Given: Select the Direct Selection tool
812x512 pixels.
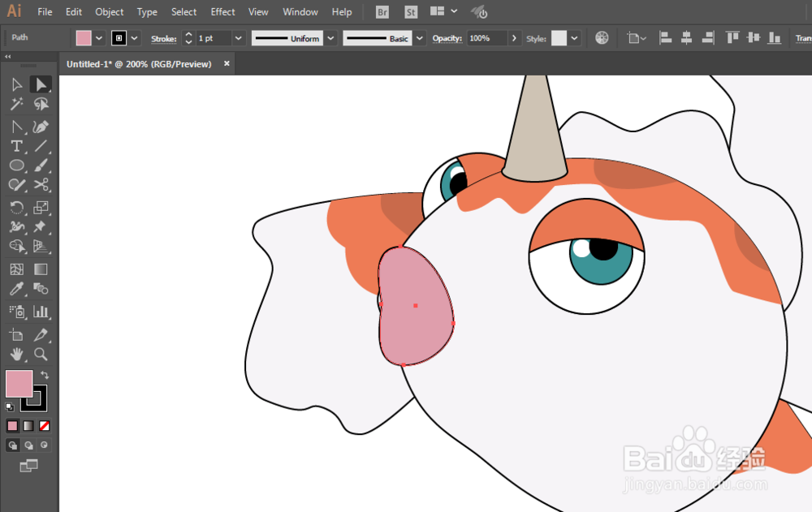Looking at the screenshot, I should coord(41,84).
